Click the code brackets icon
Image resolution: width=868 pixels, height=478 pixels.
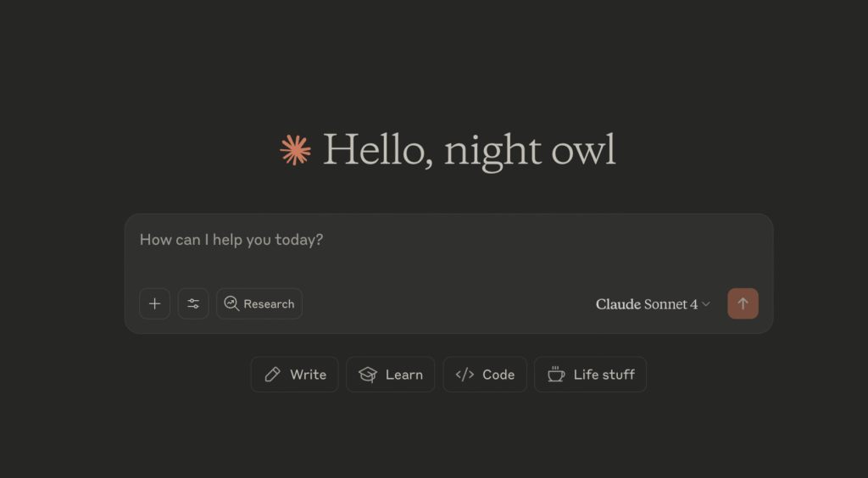click(x=465, y=375)
